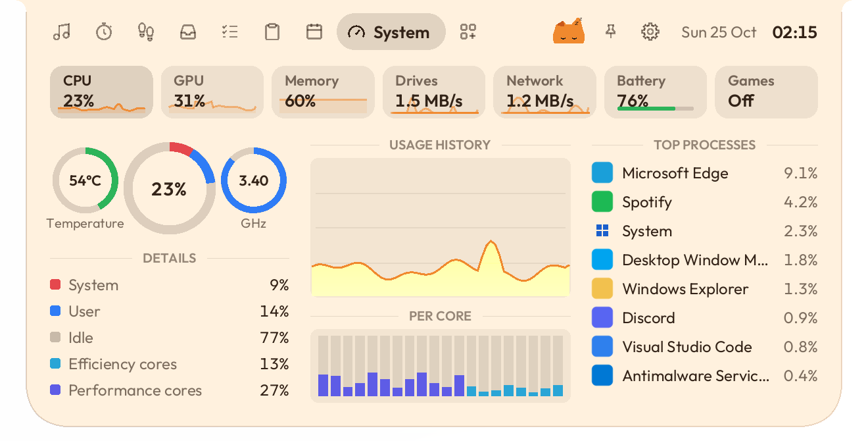Click the Discord process icon
868x441 pixels.
tap(602, 318)
